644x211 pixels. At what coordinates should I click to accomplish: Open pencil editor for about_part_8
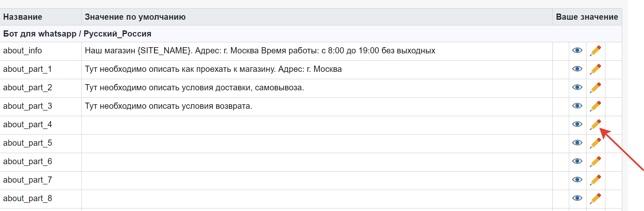(x=595, y=198)
